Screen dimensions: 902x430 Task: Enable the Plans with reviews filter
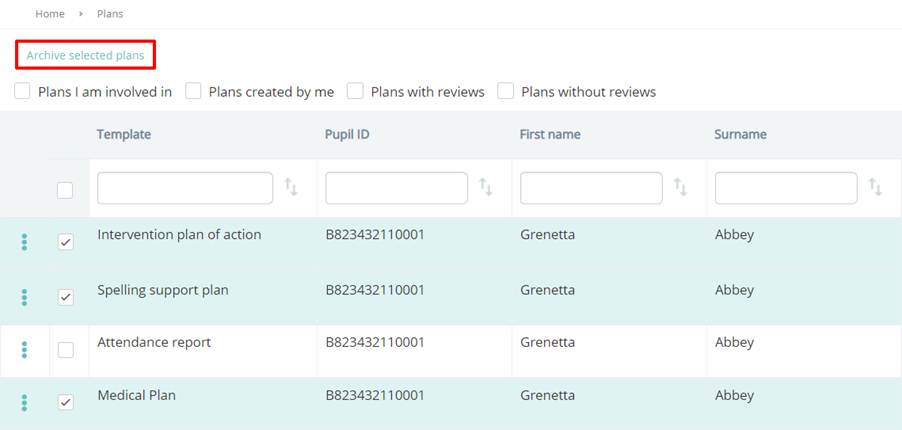tap(356, 91)
